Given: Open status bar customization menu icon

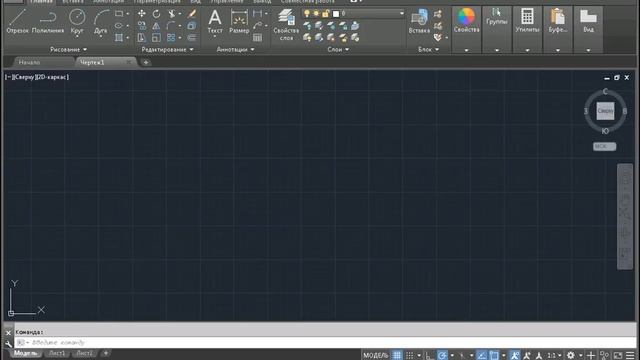Looking at the screenshot, I should click(x=630, y=356).
